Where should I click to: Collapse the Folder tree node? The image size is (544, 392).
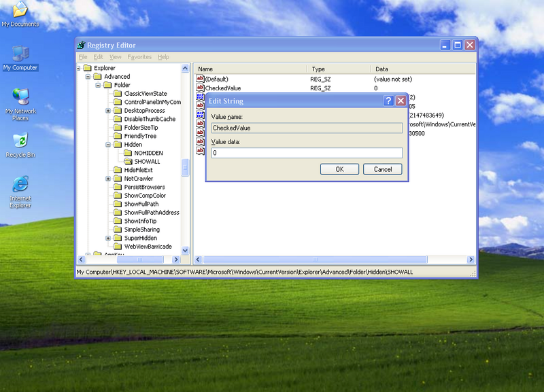[x=98, y=85]
